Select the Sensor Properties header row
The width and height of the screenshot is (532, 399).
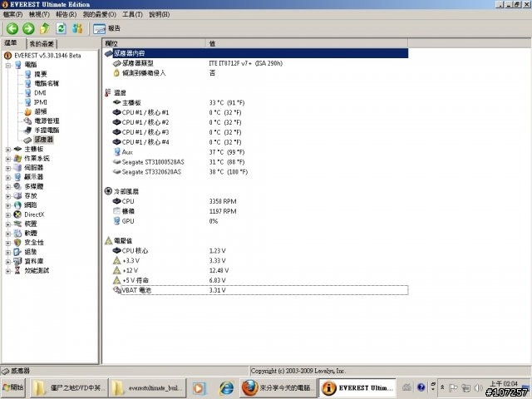257,53
